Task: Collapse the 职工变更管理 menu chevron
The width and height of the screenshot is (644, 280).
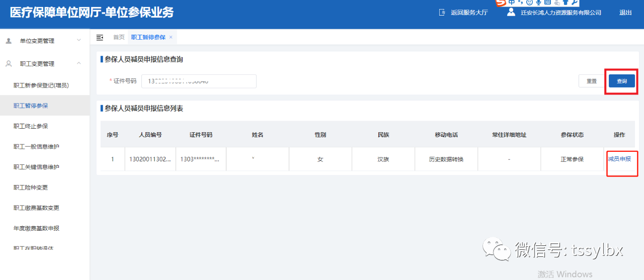Action: (78, 63)
